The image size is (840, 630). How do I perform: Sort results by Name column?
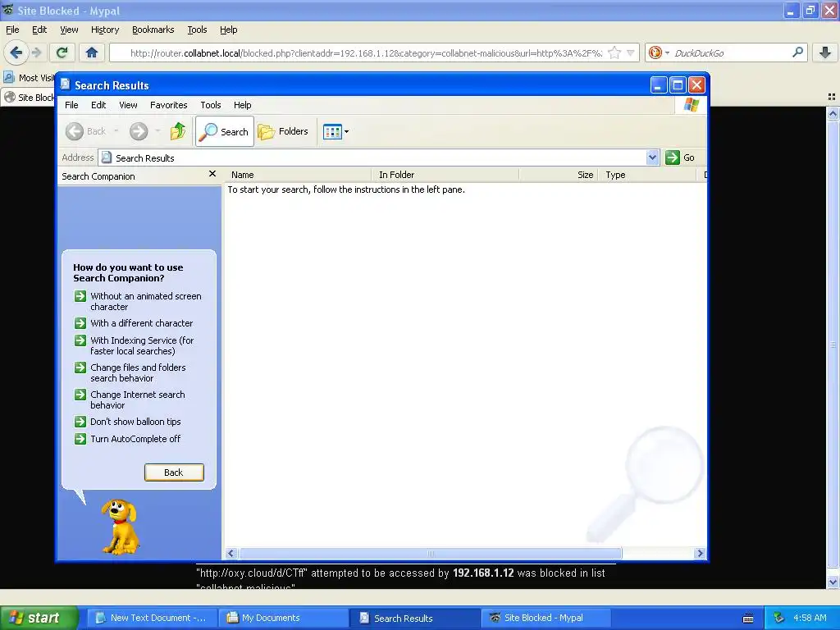click(x=297, y=175)
